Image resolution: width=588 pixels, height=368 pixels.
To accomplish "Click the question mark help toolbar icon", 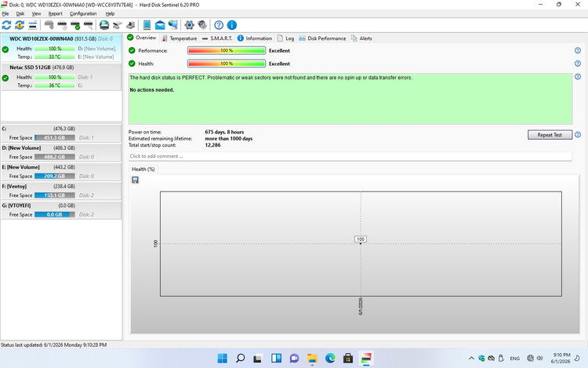I will [219, 25].
